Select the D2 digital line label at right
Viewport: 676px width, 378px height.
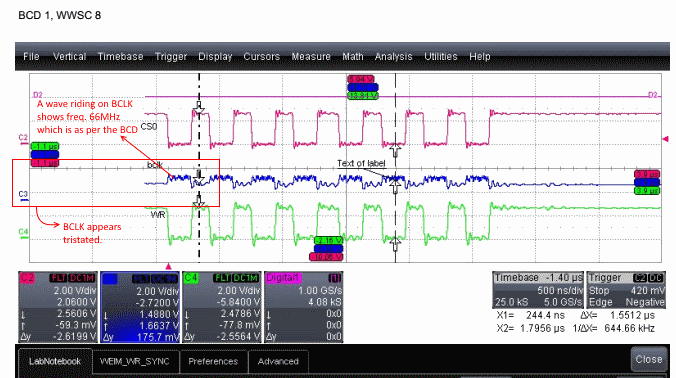(x=653, y=95)
